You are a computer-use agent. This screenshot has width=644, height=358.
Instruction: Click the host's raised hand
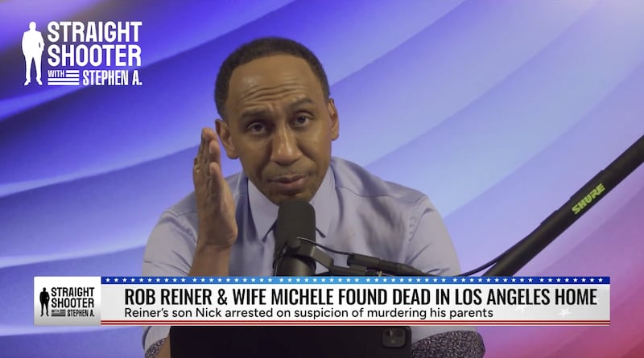[x=214, y=190]
